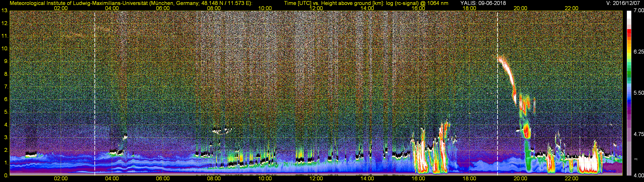Click the "12:00" label on the top time axis

[x=316, y=8]
